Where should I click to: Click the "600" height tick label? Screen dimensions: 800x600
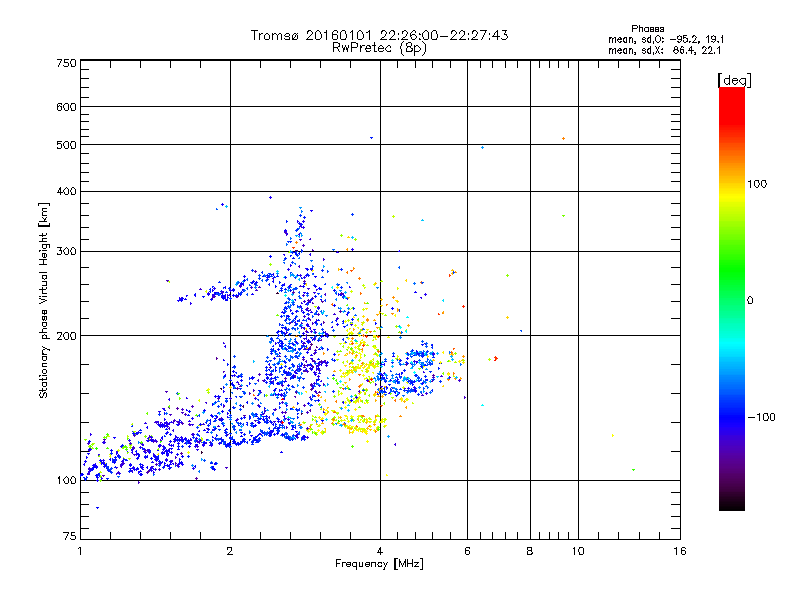[67, 107]
